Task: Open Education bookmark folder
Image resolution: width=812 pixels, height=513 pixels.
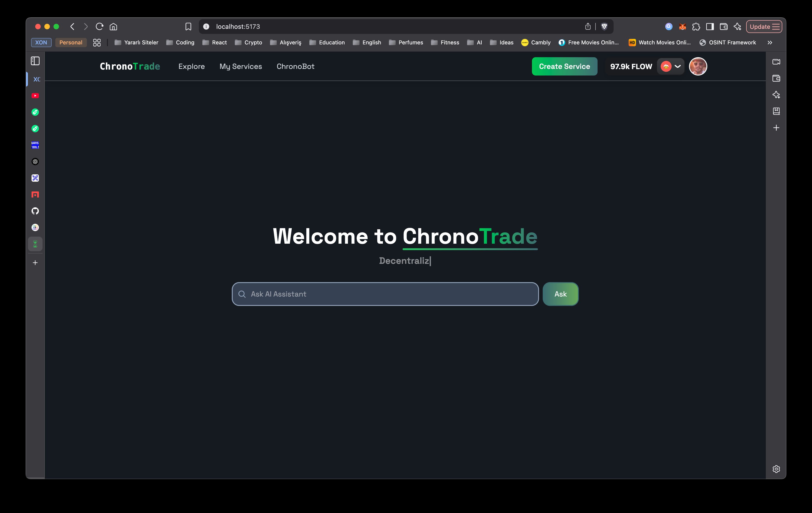Action: click(327, 43)
